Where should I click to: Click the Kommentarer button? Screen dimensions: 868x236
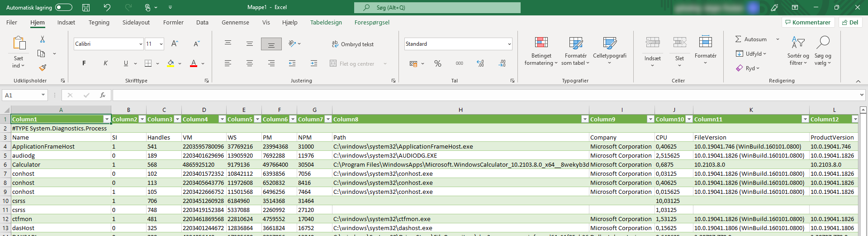[x=808, y=22]
